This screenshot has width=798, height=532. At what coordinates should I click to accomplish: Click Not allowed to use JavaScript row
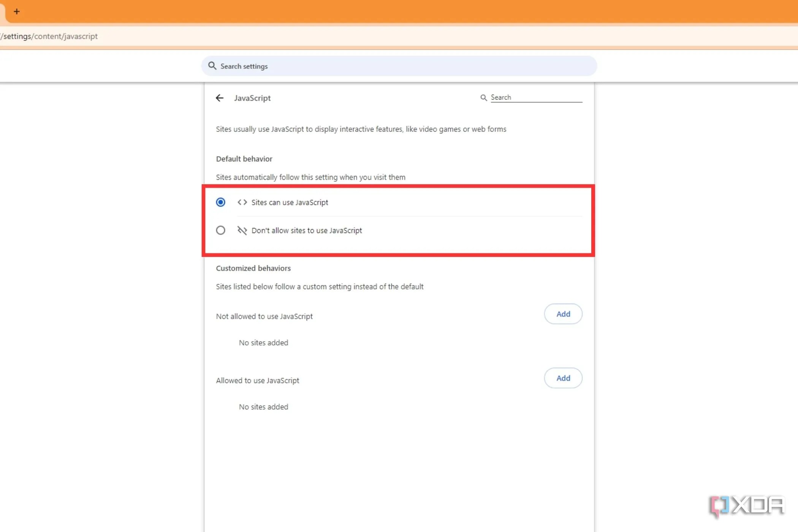[264, 316]
